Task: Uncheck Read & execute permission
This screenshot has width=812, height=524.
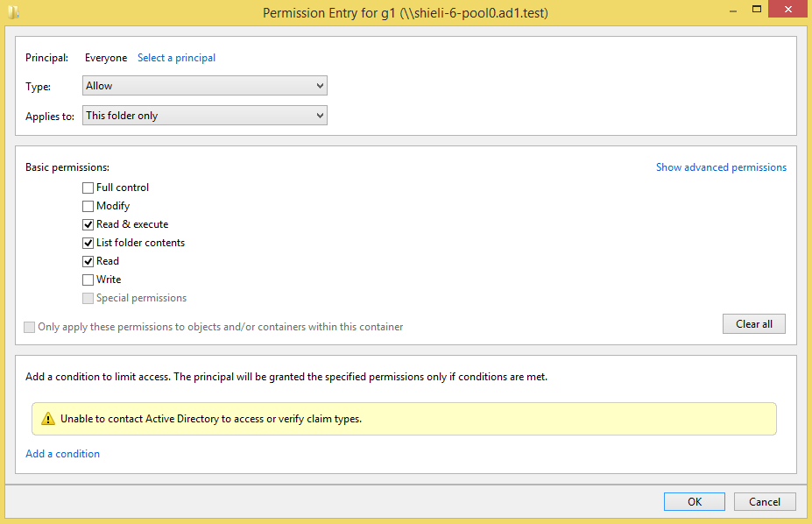Action: tap(88, 224)
